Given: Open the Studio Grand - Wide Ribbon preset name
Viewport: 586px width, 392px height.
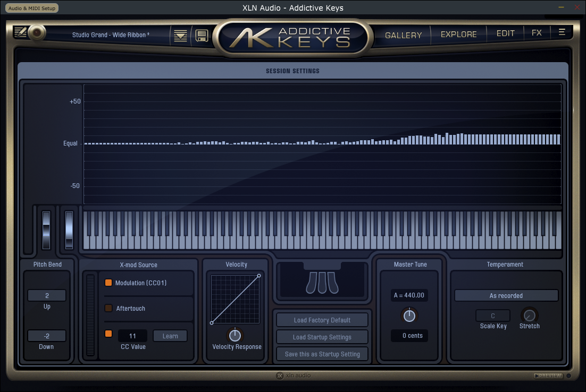Looking at the screenshot, I should (x=111, y=35).
